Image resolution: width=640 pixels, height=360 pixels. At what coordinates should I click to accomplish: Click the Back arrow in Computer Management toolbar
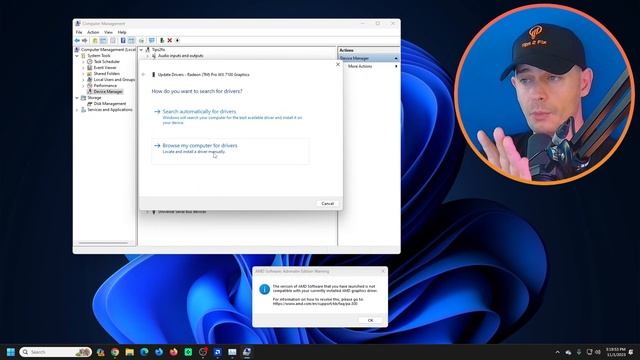[77, 40]
